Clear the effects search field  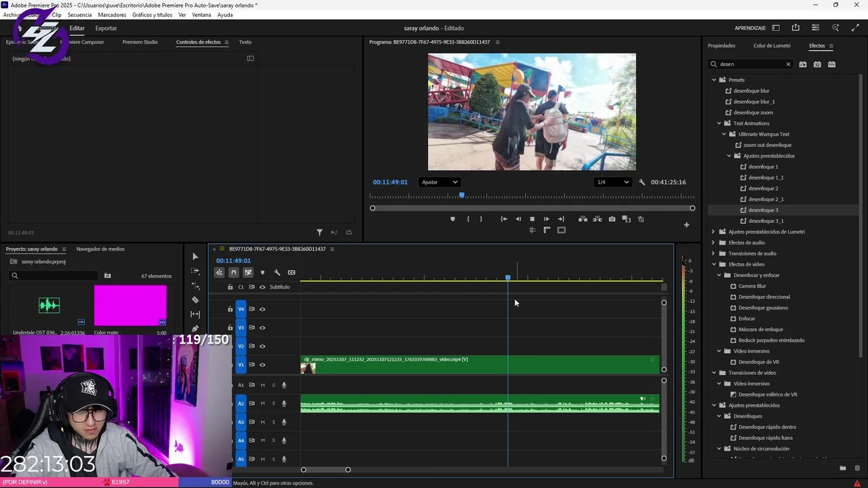(788, 64)
